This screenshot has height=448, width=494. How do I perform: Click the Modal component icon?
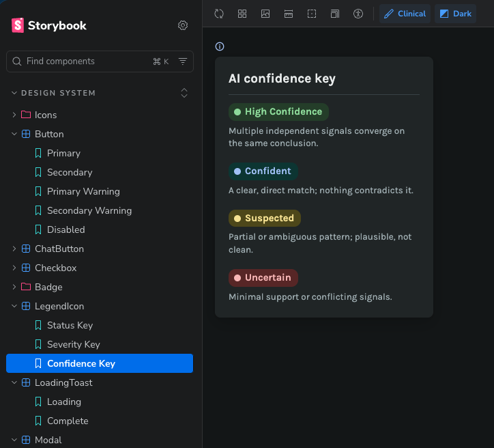pos(26,440)
